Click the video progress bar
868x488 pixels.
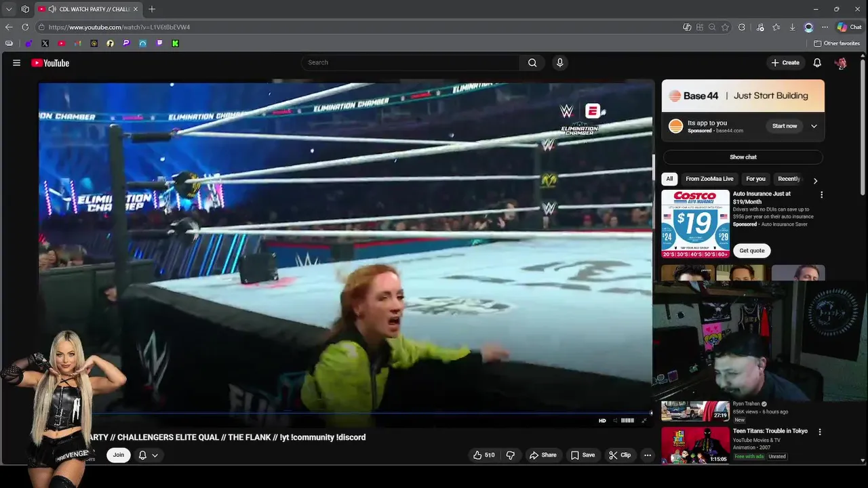(345, 413)
